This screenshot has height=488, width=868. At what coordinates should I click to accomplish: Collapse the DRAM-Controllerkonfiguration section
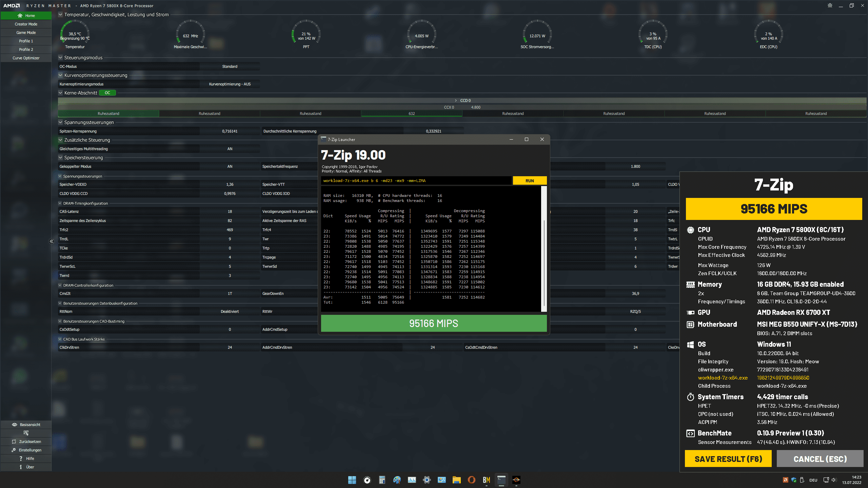[60, 285]
